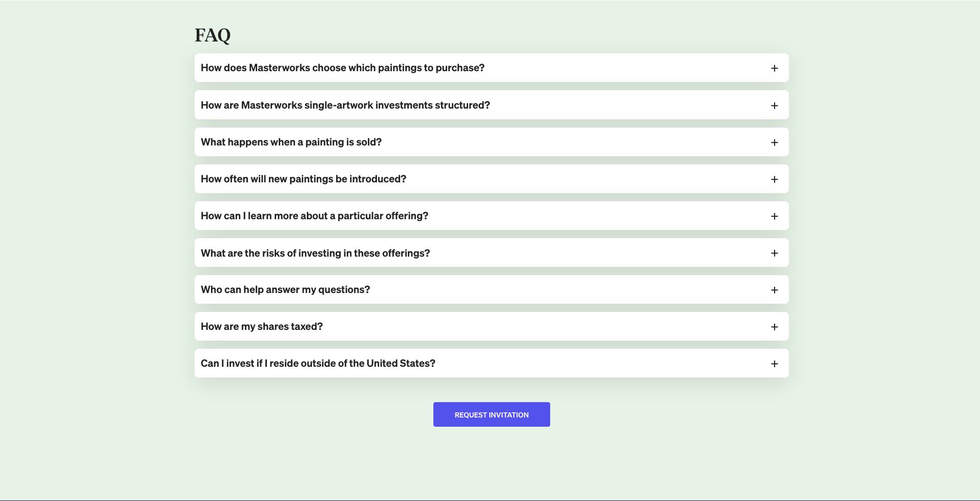
Task: Expand 'What are the risks of investing' text
Action: pyautogui.click(x=315, y=253)
